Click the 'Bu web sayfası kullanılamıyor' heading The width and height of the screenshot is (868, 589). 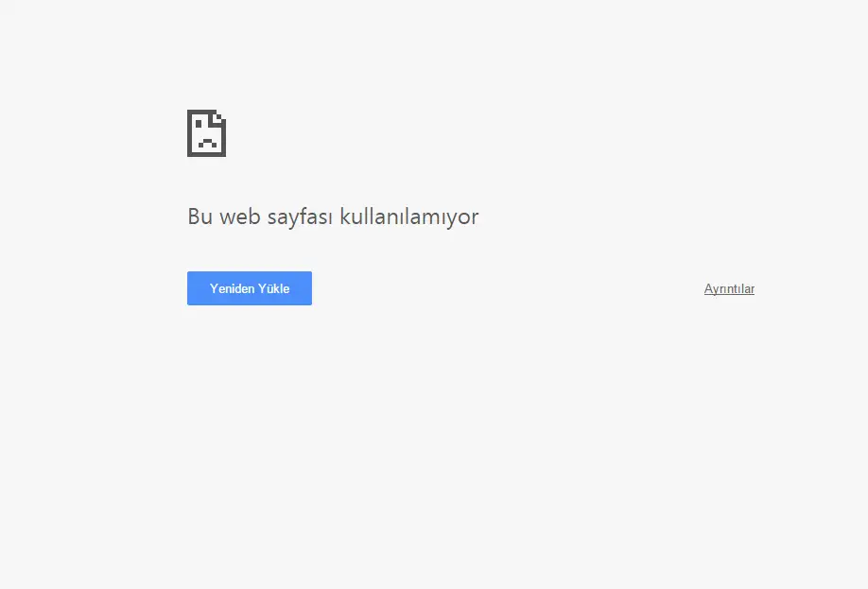333,217
